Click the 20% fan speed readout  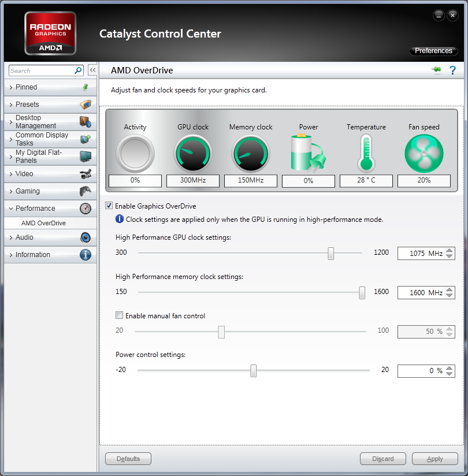coord(424,180)
